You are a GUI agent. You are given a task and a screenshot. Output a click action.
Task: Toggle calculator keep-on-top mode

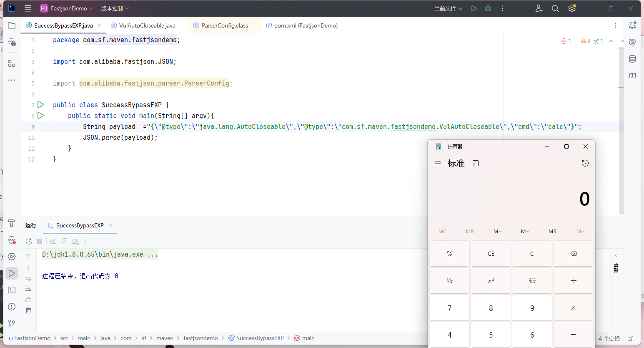click(x=476, y=163)
